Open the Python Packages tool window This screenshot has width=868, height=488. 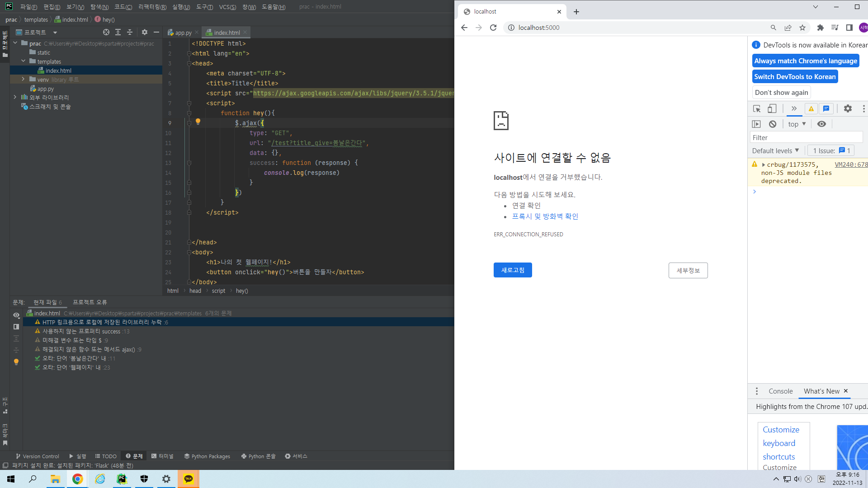tap(207, 456)
